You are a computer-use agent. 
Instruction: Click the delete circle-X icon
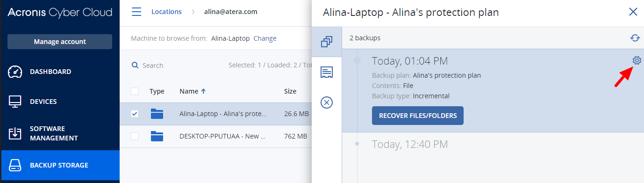[327, 102]
